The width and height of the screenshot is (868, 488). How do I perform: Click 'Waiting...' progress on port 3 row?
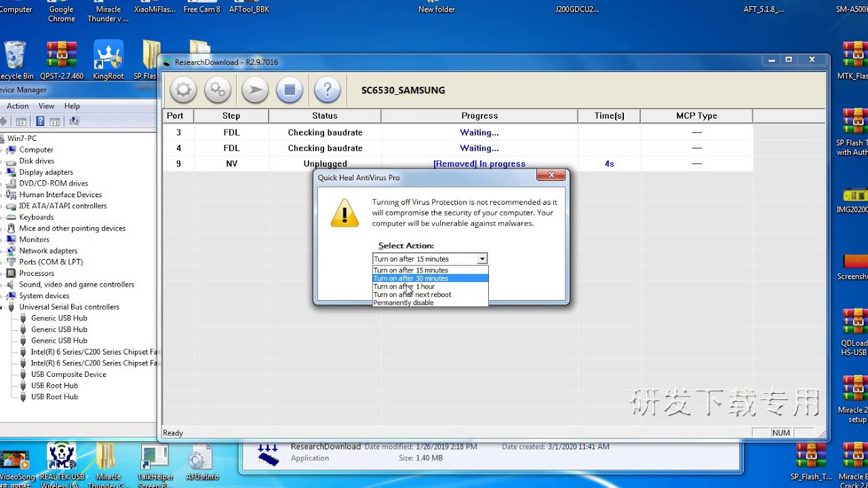(479, 133)
